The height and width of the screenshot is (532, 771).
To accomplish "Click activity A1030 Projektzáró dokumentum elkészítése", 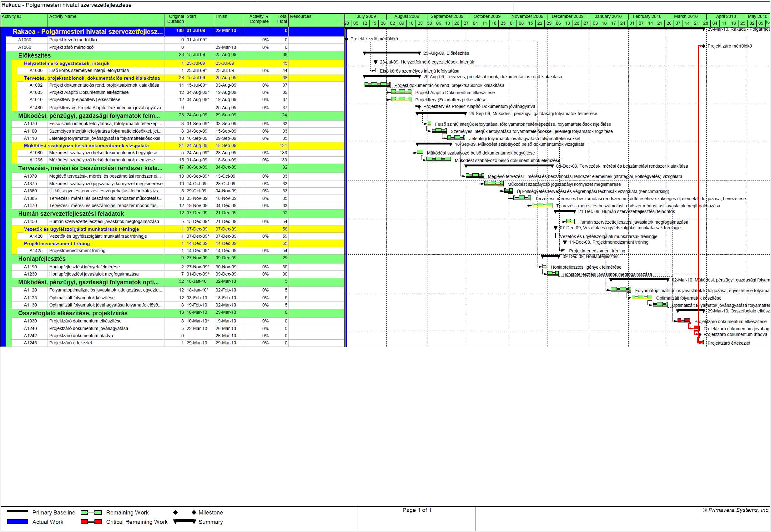I will coord(178,321).
